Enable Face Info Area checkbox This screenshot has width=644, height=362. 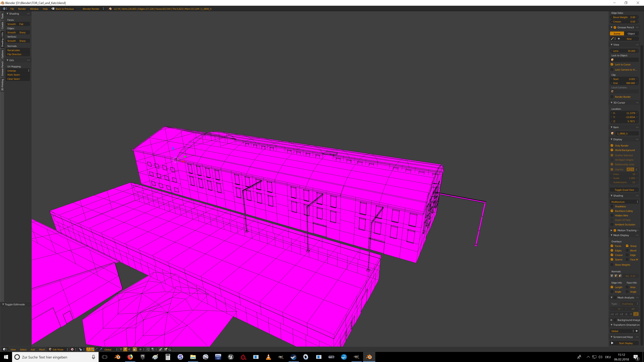coord(627,287)
